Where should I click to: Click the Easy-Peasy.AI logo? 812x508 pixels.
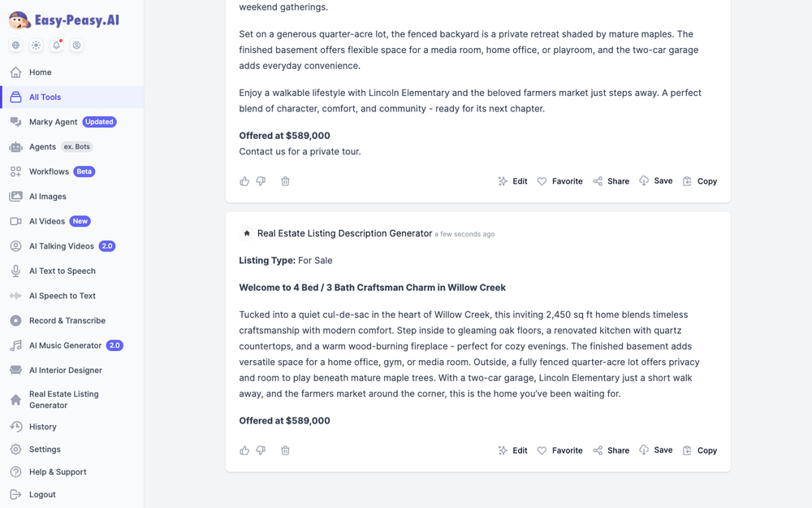[64, 20]
